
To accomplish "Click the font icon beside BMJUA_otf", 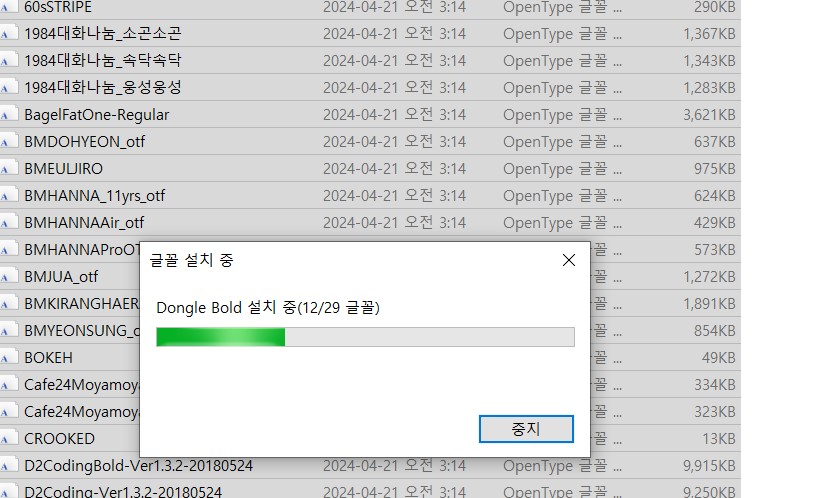I will 9,277.
